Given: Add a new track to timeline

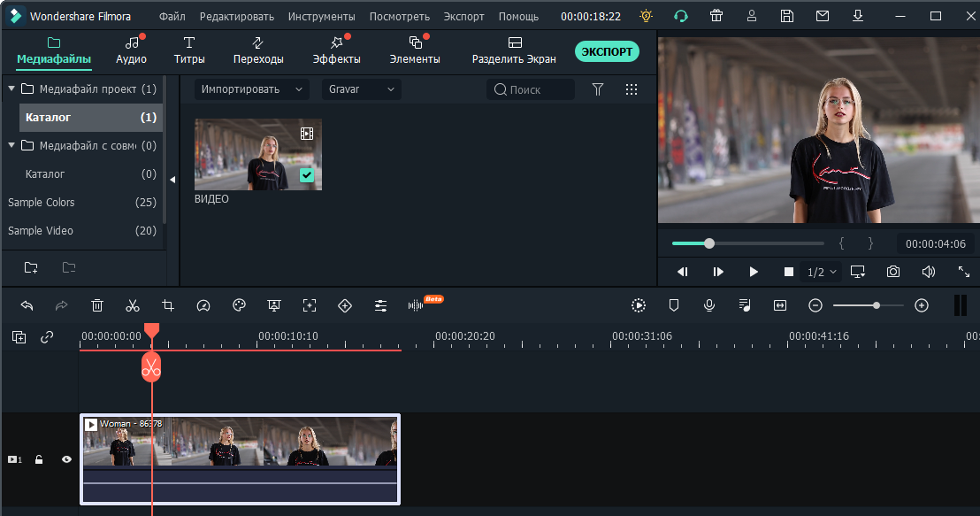Looking at the screenshot, I should 19,337.
